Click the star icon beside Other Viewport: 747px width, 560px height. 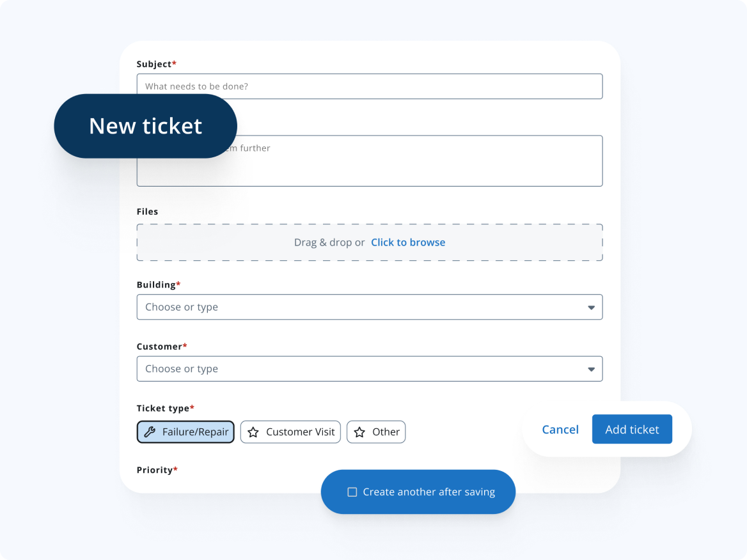coord(360,432)
